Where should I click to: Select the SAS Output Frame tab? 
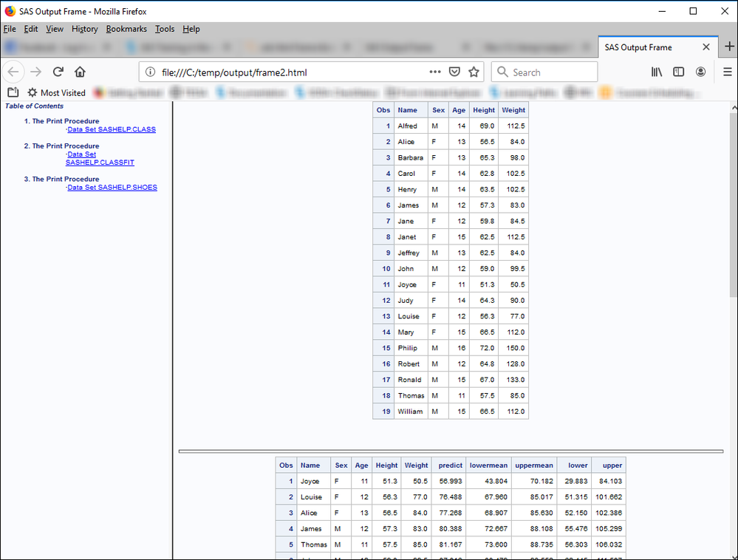coord(658,47)
